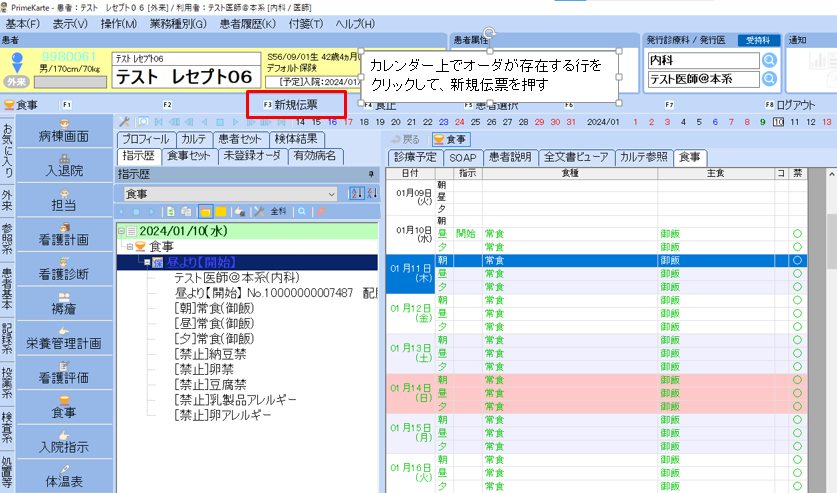Open the 表示(V) menu
The image size is (837, 493).
(70, 24)
